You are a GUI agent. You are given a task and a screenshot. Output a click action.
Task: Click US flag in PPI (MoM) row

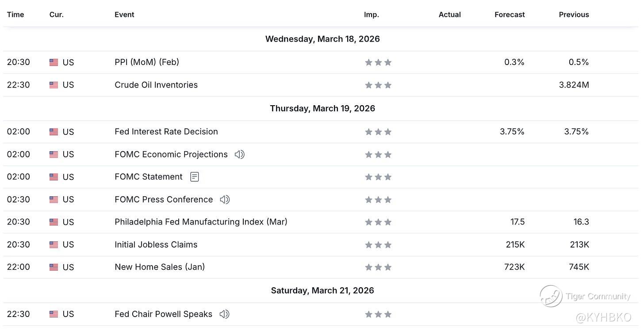pos(54,62)
